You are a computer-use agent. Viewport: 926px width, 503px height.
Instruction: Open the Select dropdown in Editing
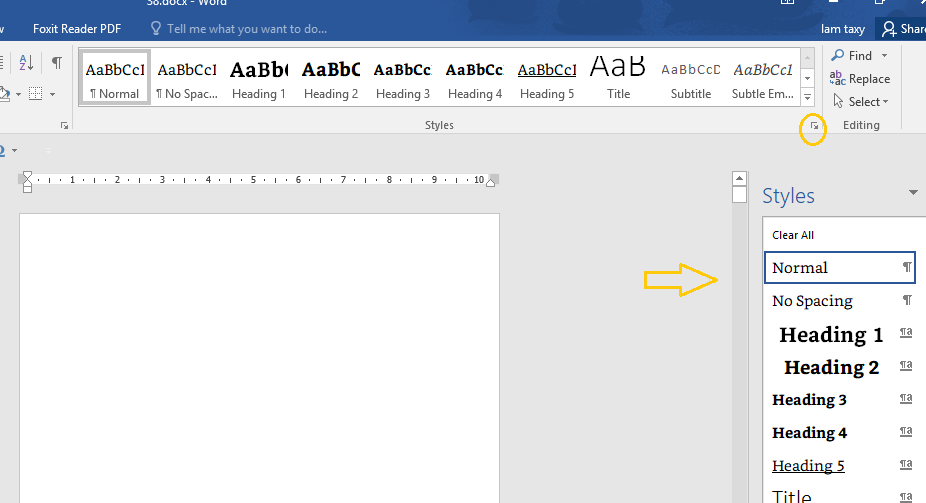tap(861, 102)
